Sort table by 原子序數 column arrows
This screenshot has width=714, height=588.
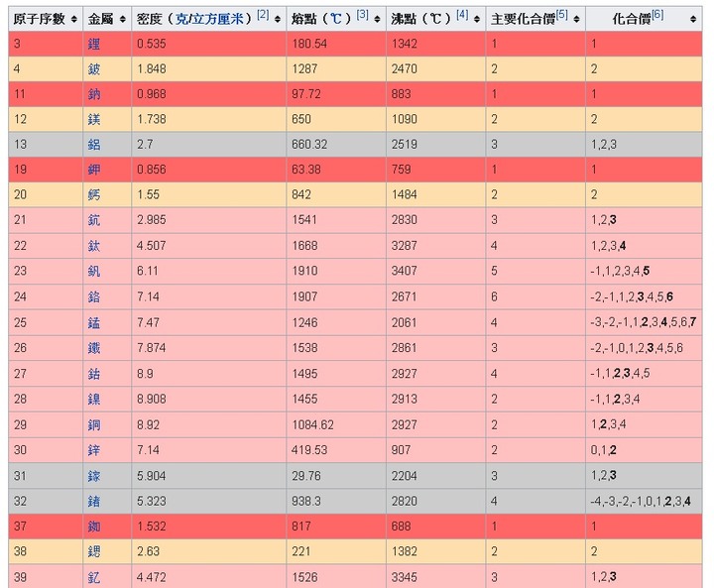(x=74, y=19)
